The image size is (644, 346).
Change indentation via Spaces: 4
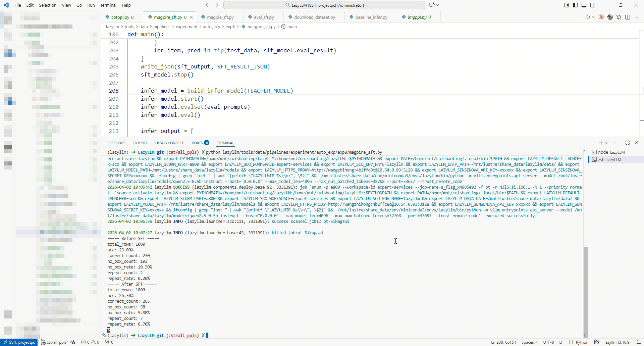coord(530,342)
